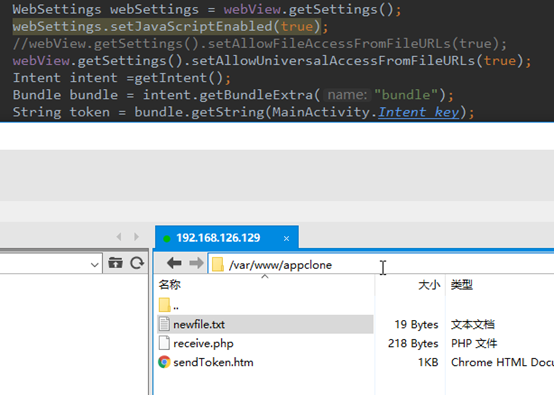Select the receive.php file row
The image size is (554, 395).
click(265, 343)
